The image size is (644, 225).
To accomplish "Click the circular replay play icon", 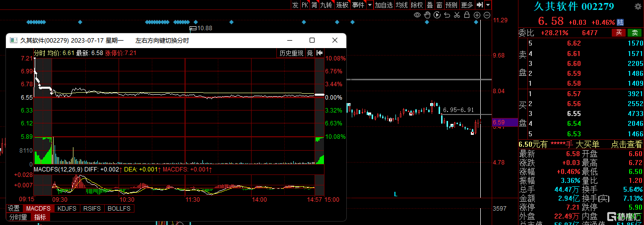I will [437, 15].
